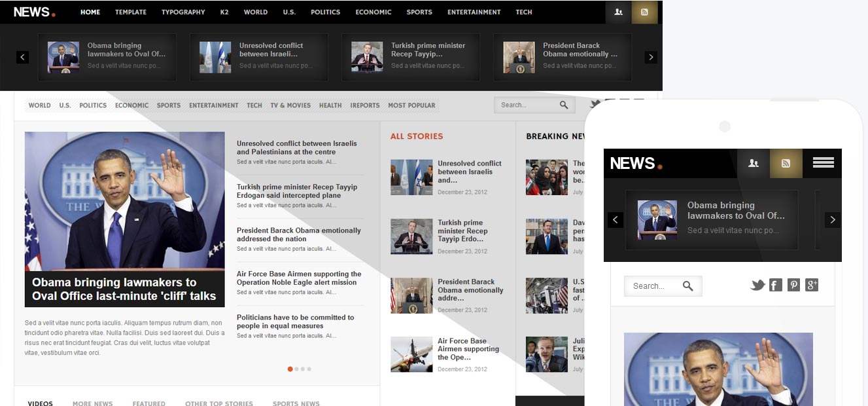Tap previous arrow in mobile carousel
The height and width of the screenshot is (406, 868).
click(x=616, y=220)
